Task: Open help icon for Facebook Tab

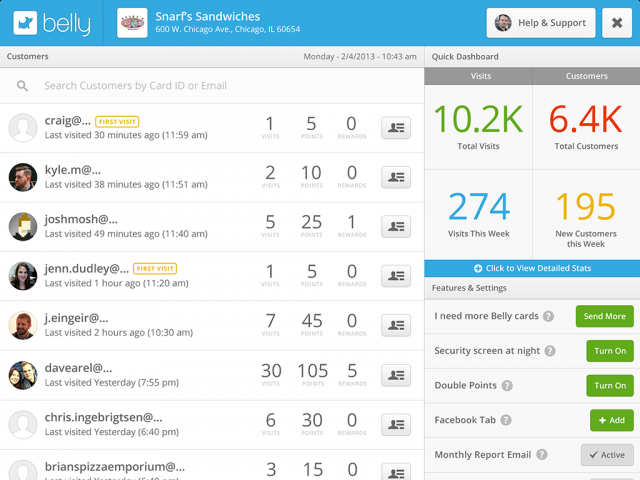Action: coord(506,420)
